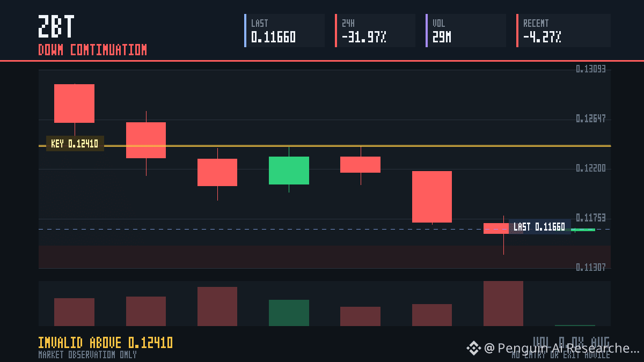This screenshot has width=644, height=362.
Task: Click the 0.11753 price axis label
Action: point(590,218)
